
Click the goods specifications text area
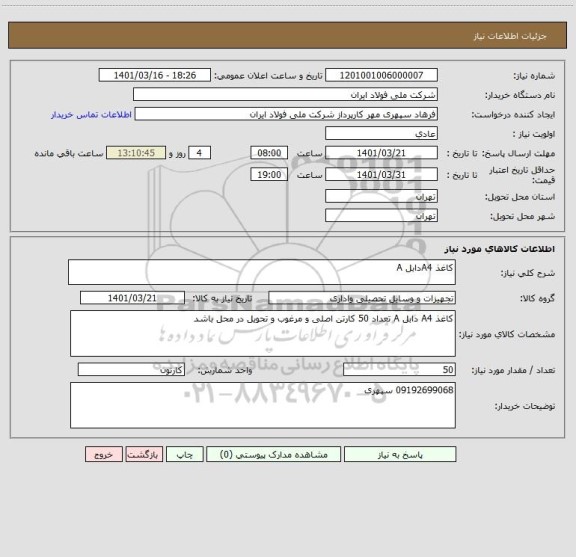(263, 334)
